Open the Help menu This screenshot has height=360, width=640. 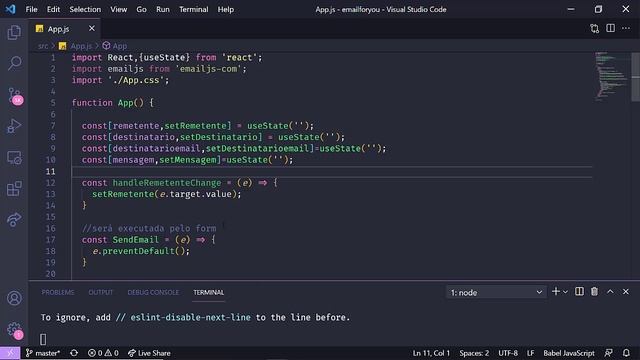coord(225,9)
